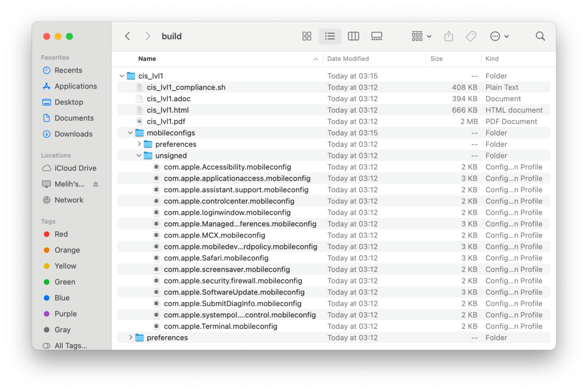Open Applications in the sidebar
Image resolution: width=588 pixels, height=392 pixels.
coord(75,86)
